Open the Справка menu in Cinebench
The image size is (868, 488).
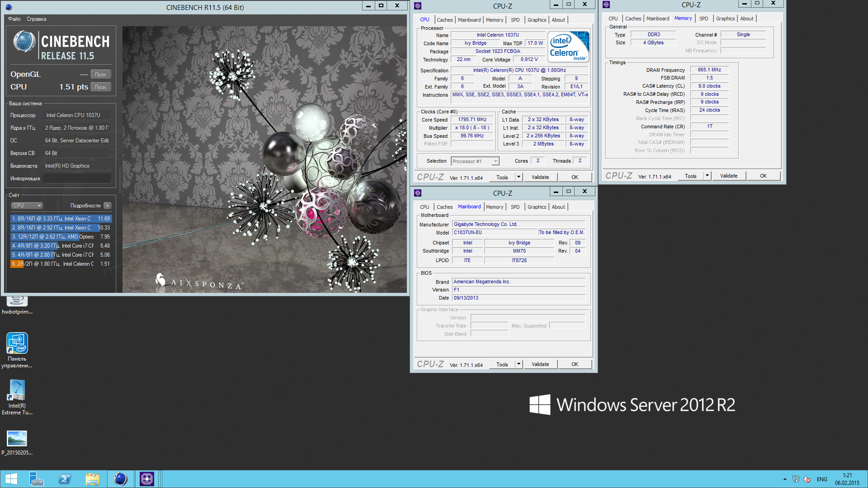pyautogui.click(x=36, y=19)
